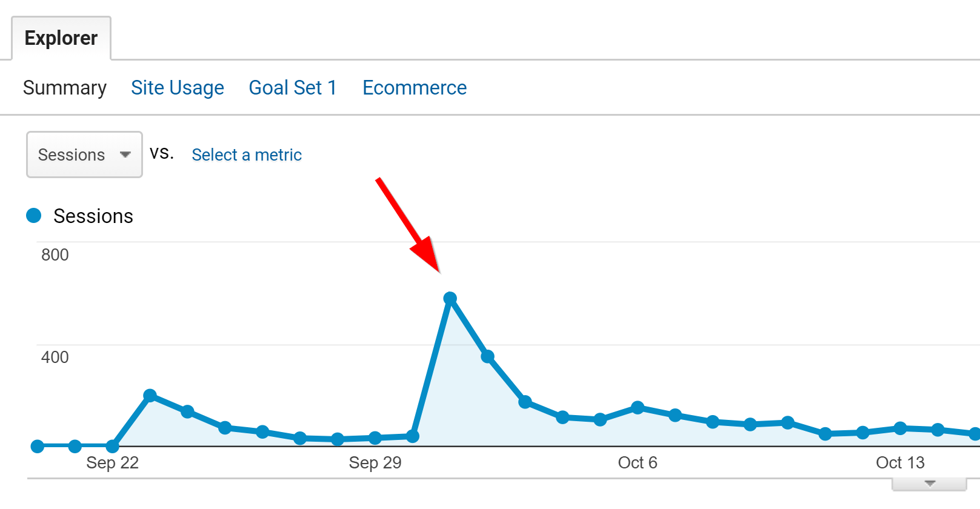Click the Oct 6 bump data point
Image resolution: width=980 pixels, height=509 pixels.
(638, 407)
